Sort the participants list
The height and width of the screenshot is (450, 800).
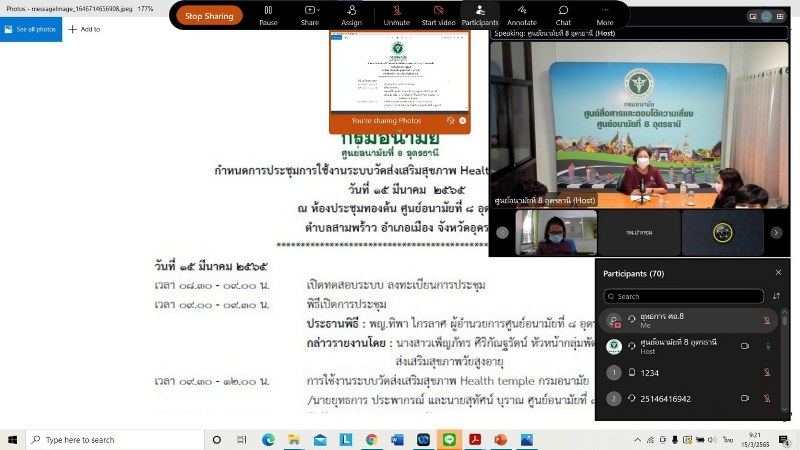[x=776, y=296]
